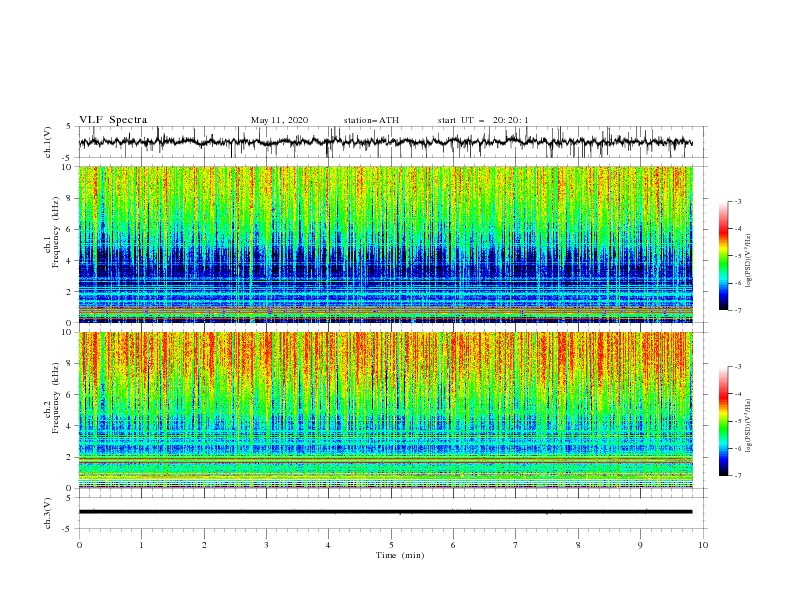Click the '-3' label on upper color bar

(738, 201)
